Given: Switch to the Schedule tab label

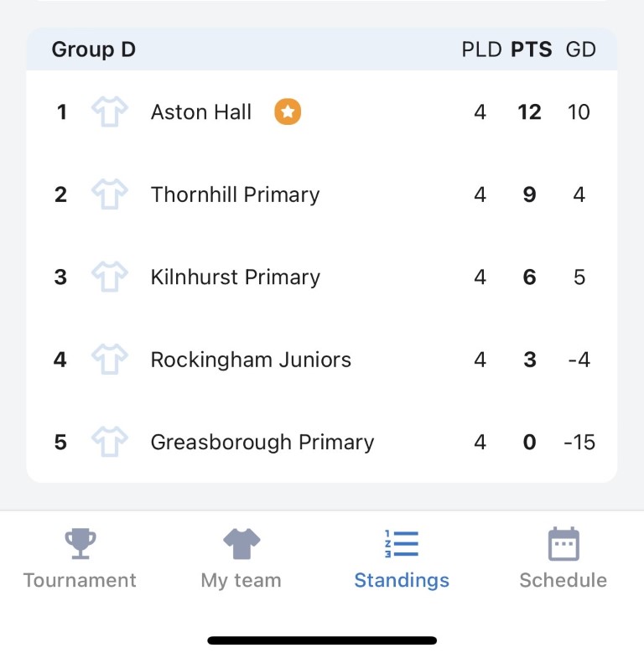Looking at the screenshot, I should tap(563, 580).
